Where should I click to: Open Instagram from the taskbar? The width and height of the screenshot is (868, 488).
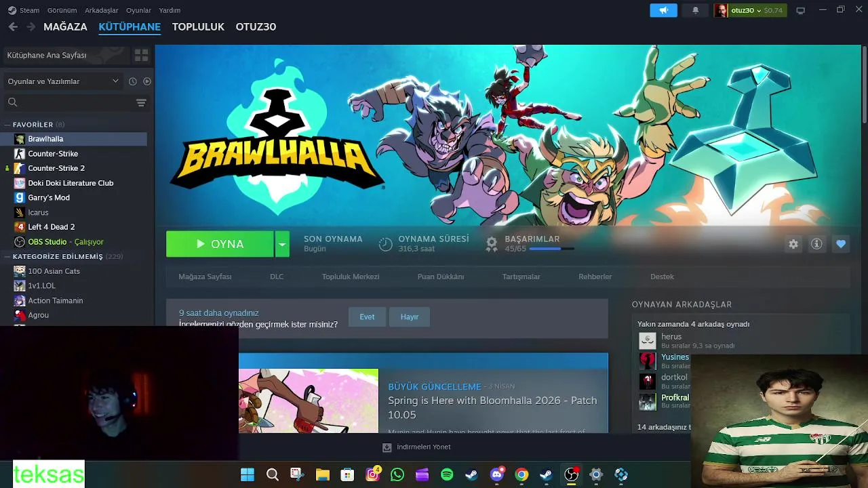373,474
